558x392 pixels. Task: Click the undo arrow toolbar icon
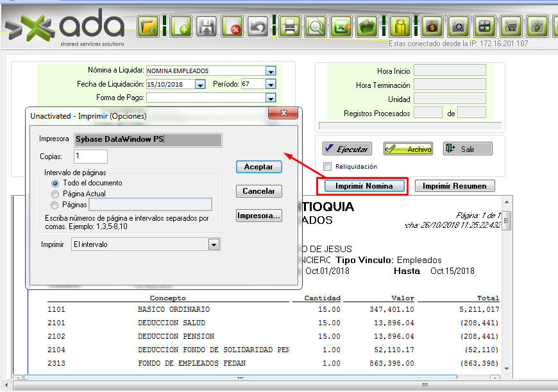257,27
